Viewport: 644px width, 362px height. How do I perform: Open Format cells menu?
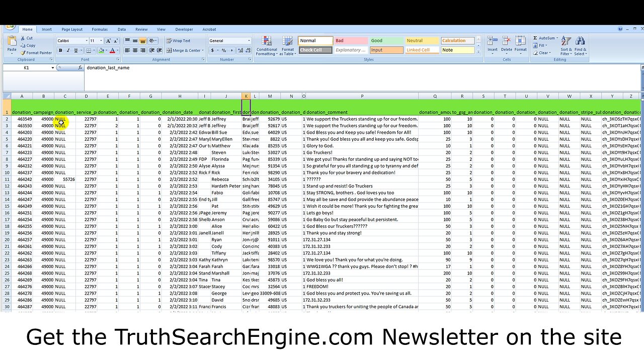(520, 44)
